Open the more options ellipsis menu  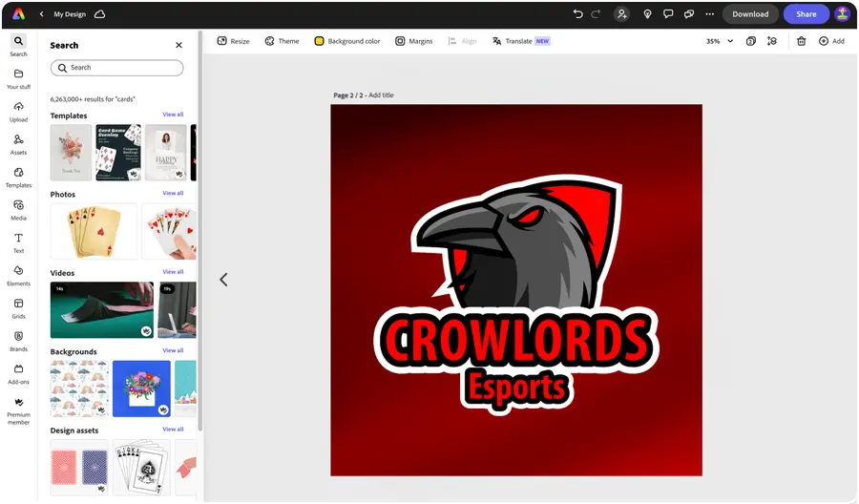coord(709,14)
